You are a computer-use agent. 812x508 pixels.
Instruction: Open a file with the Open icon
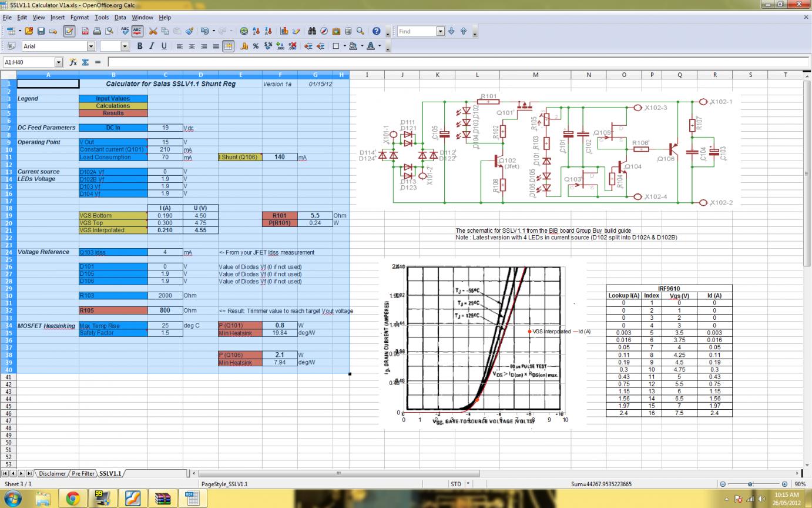coord(29,31)
